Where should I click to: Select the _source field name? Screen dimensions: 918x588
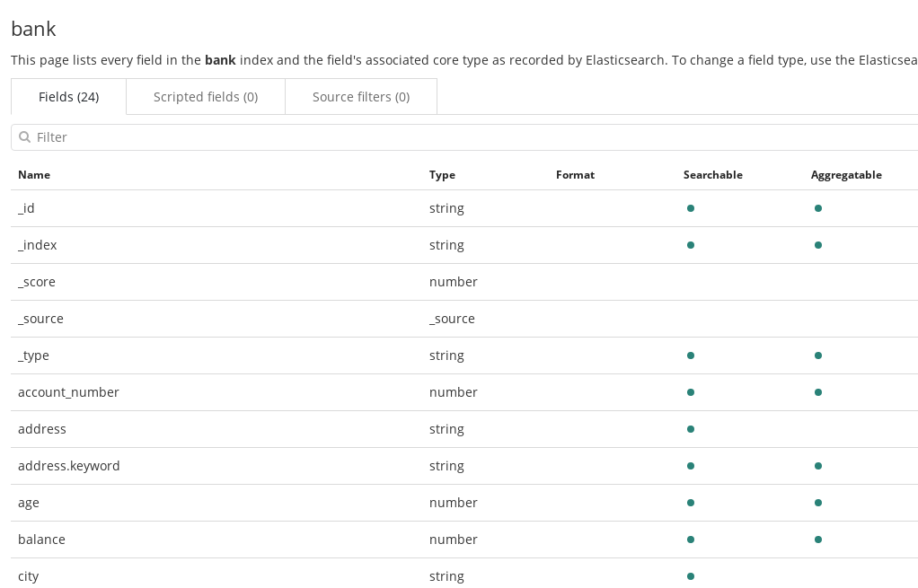[41, 319]
